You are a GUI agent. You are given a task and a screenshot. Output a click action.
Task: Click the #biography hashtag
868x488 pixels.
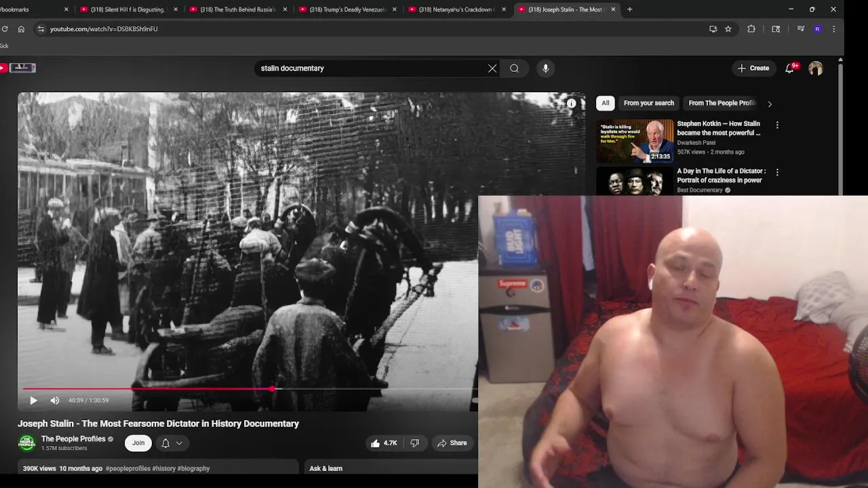pyautogui.click(x=193, y=468)
